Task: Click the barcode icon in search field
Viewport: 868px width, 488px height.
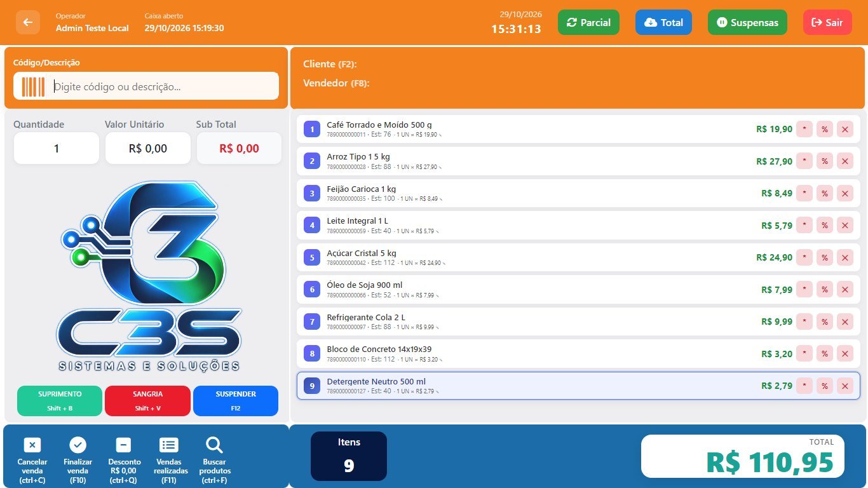Action: point(33,86)
